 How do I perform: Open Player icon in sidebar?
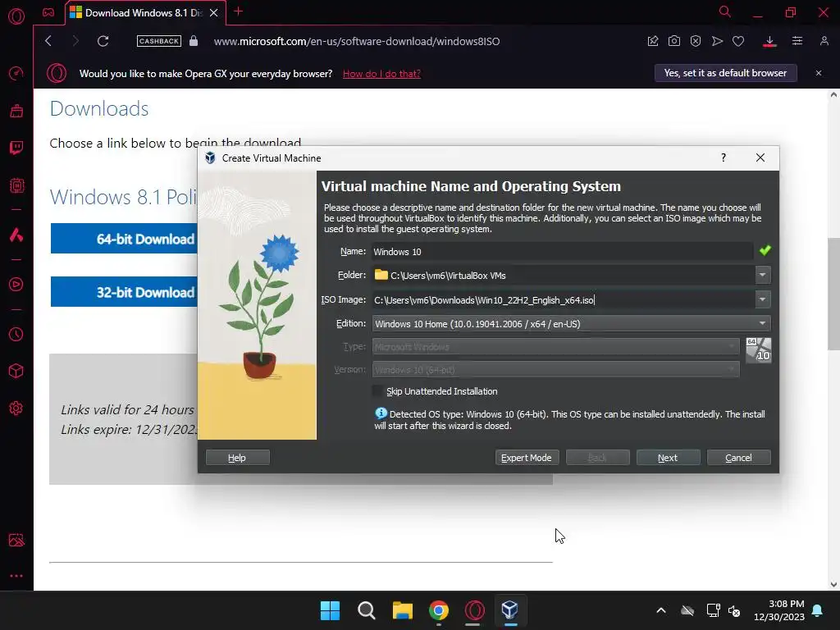click(16, 284)
